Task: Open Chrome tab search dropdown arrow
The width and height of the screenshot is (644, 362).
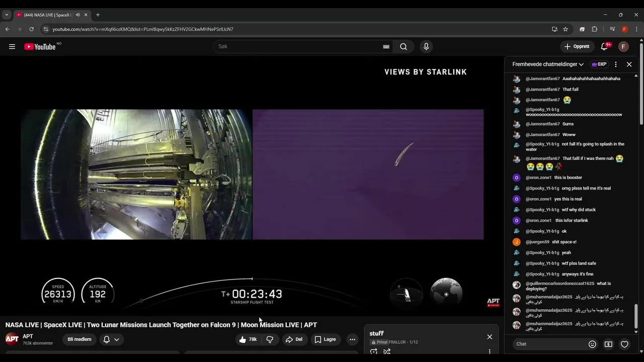Action: point(7,15)
